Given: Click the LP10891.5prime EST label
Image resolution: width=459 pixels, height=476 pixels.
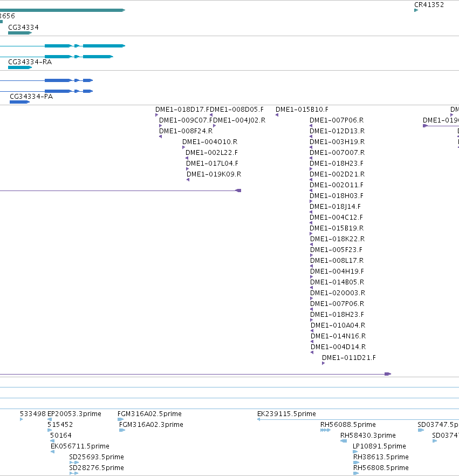Looking at the screenshot, I should tap(379, 446).
